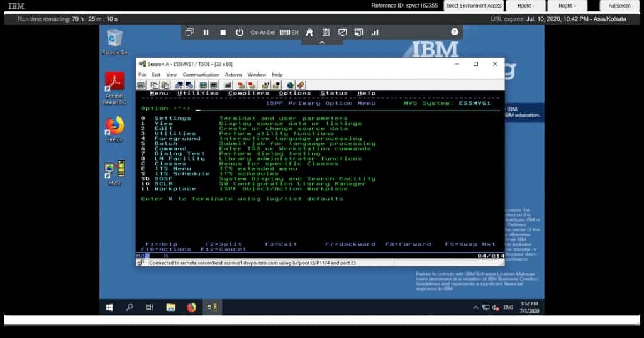Click the Print Screen icon in emulator toolbar

141,85
